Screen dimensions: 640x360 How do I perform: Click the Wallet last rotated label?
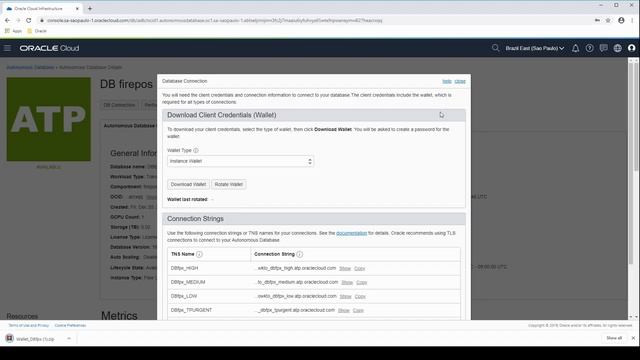click(x=187, y=200)
